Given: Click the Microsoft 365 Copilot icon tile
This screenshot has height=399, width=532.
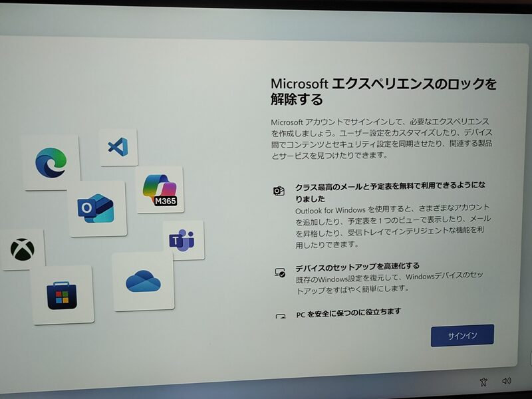Looking at the screenshot, I should point(160,190).
